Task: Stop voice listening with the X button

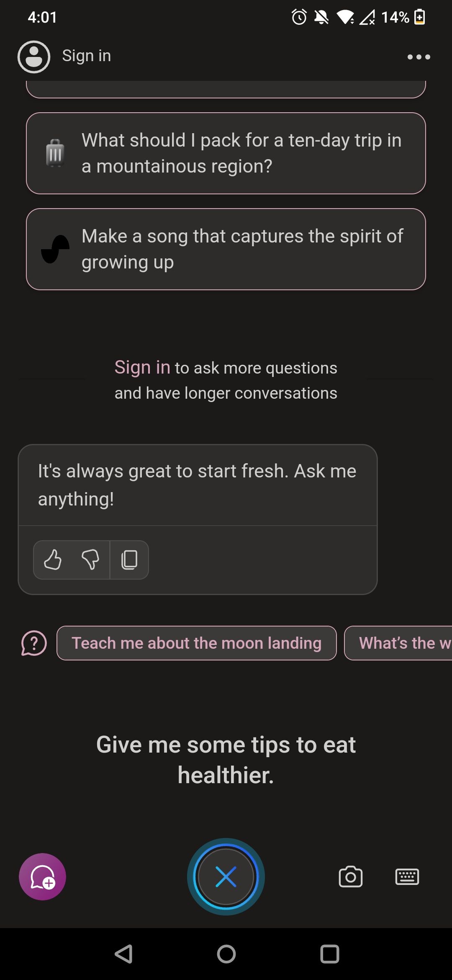Action: tap(226, 877)
